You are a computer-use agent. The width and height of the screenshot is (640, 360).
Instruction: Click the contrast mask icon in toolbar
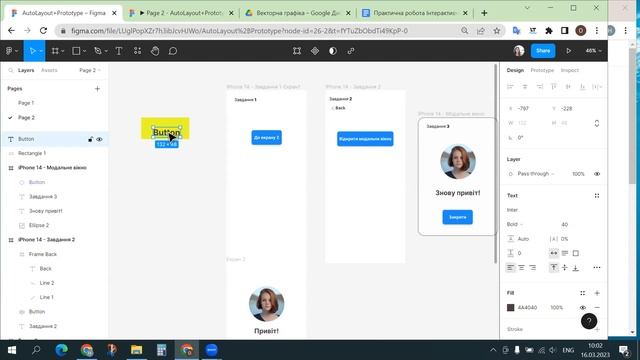[333, 51]
